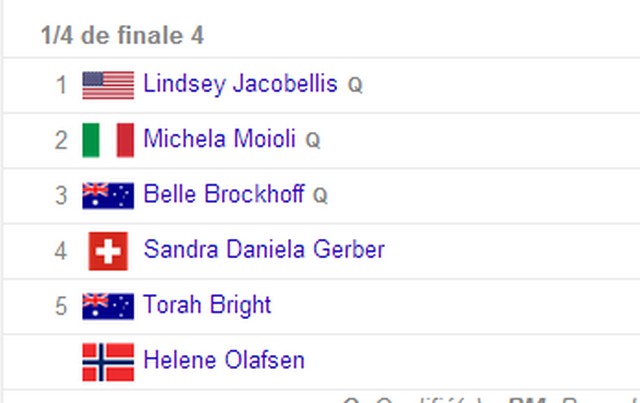Click the Q marker after Belle Brockhoff

(x=320, y=196)
